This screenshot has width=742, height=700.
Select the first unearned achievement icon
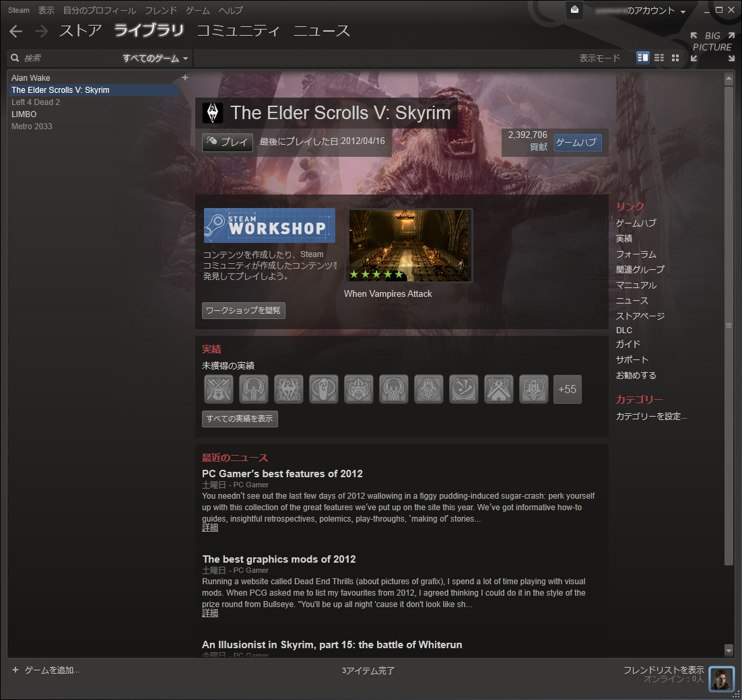219,389
